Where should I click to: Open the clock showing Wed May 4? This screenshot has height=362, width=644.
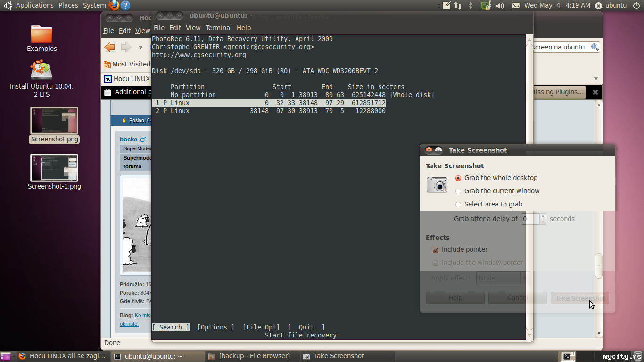click(557, 5)
